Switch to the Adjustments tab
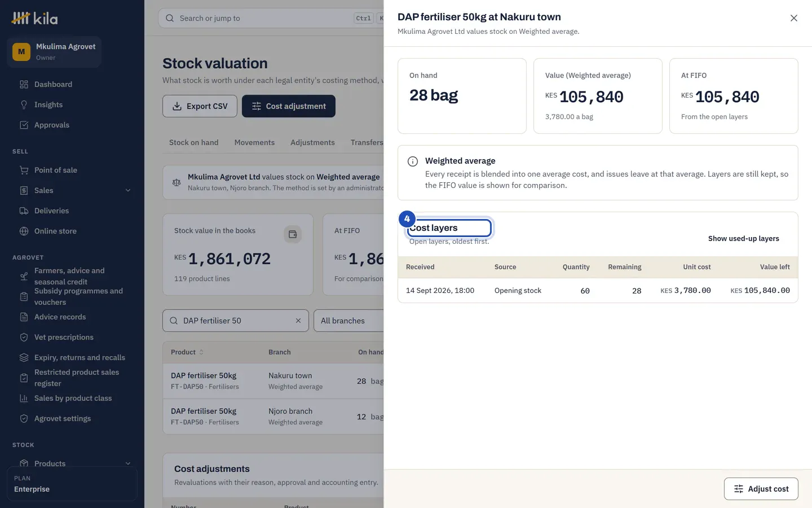The image size is (812, 508). coord(312,142)
